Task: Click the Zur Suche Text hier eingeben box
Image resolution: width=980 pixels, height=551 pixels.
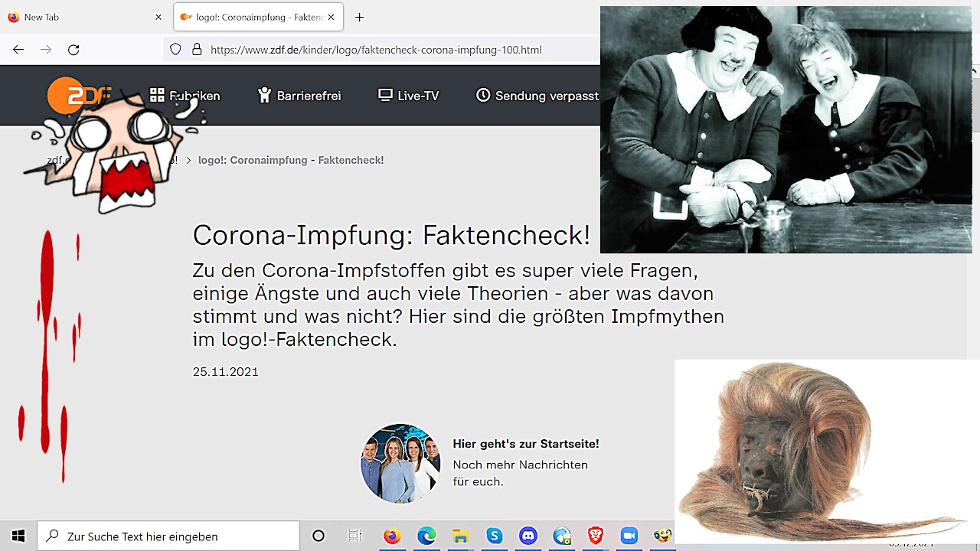Action: (168, 536)
